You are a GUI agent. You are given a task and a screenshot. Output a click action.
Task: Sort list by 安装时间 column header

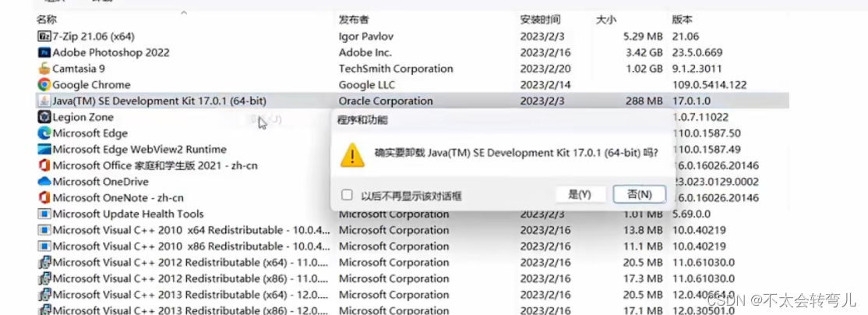pyautogui.click(x=540, y=20)
